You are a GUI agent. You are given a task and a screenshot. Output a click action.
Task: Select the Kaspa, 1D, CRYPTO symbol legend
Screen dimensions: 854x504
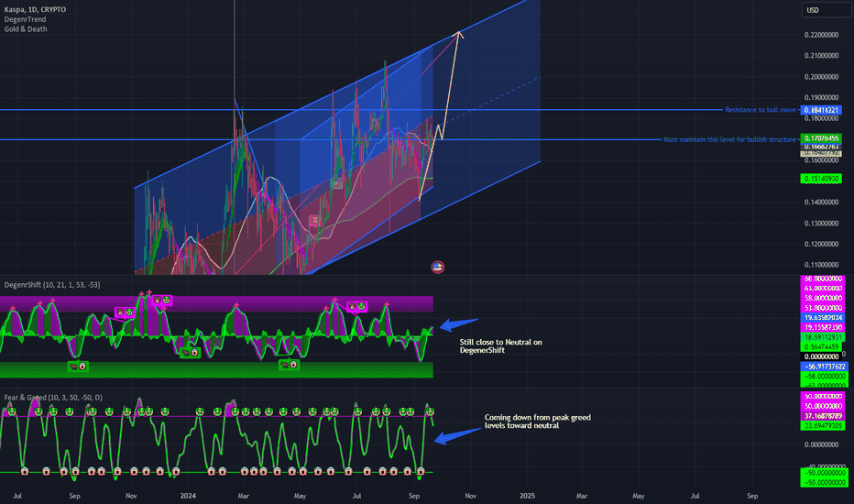(35, 9)
